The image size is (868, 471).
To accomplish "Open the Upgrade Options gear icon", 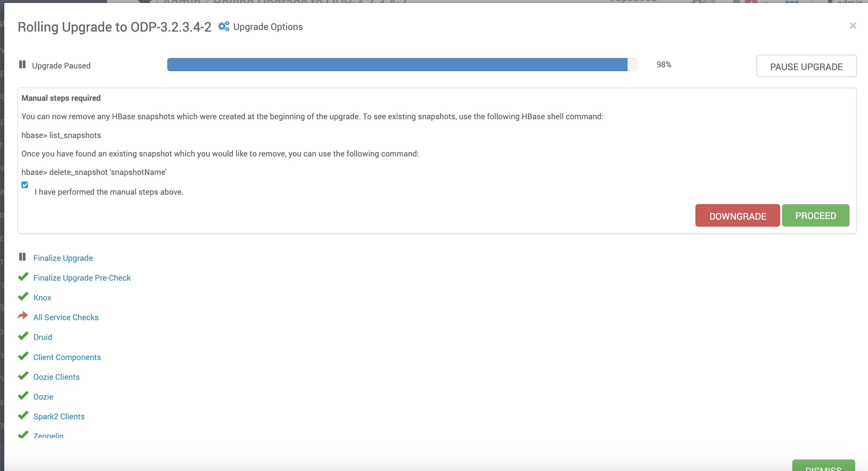I will (x=223, y=26).
